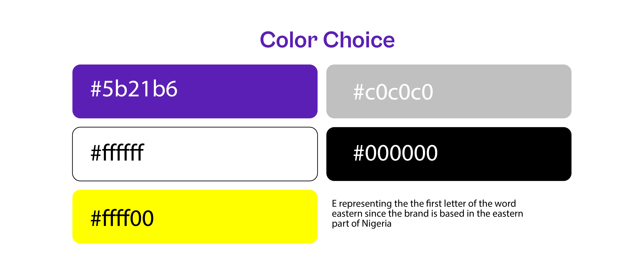Click 'eastern since the brand' text line

point(427,214)
